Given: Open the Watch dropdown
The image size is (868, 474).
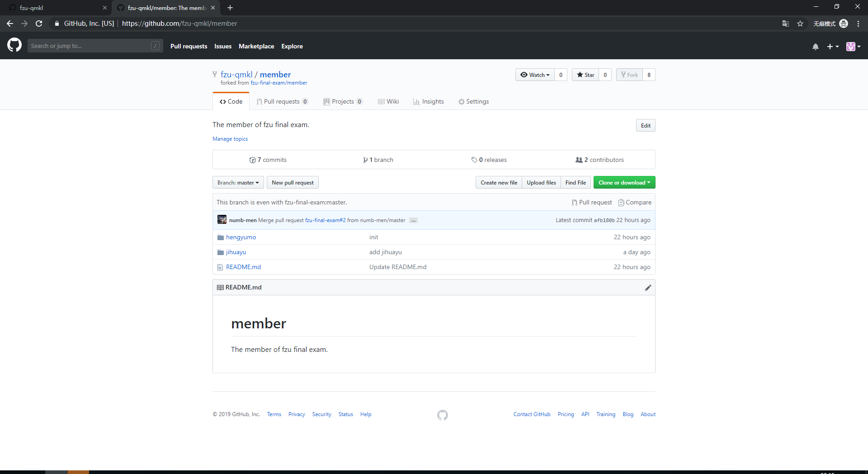Looking at the screenshot, I should coord(535,75).
